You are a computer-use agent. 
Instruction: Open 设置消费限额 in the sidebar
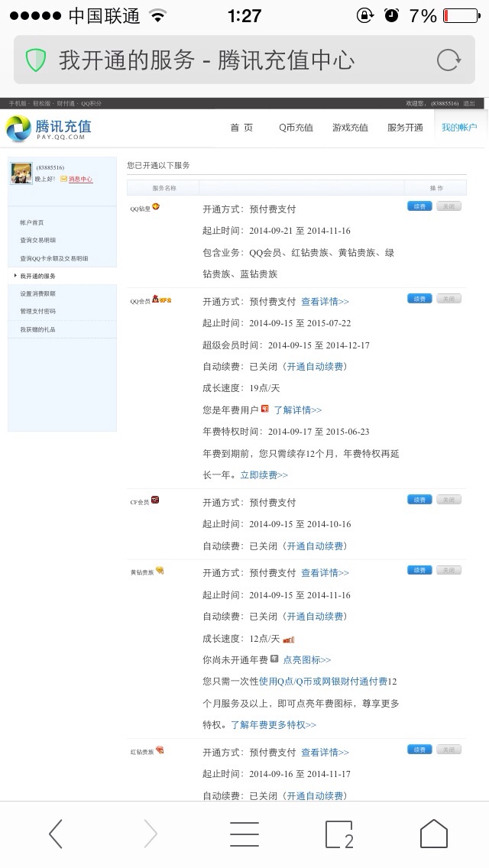pyautogui.click(x=37, y=293)
